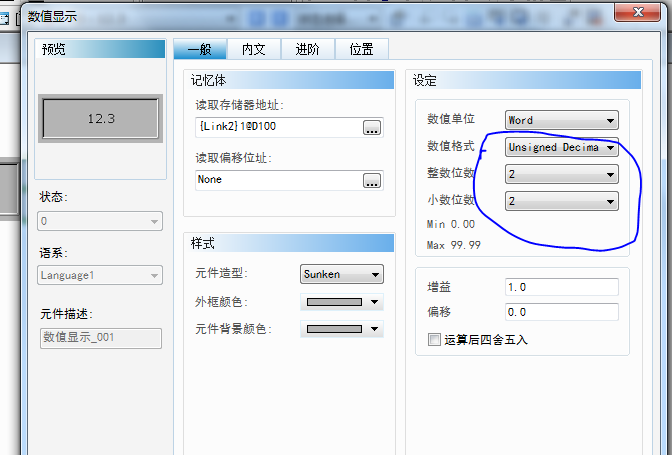Click the 增益 input field
The height and width of the screenshot is (455, 672).
[561, 287]
